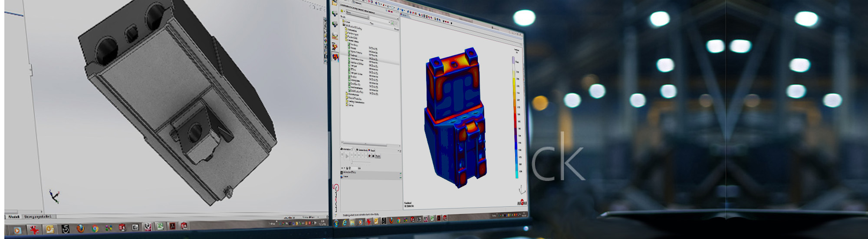Viewport: 868px width, 239px height.
Task: Select the Camera tools tab
Action: pyautogui.click(x=362, y=150)
